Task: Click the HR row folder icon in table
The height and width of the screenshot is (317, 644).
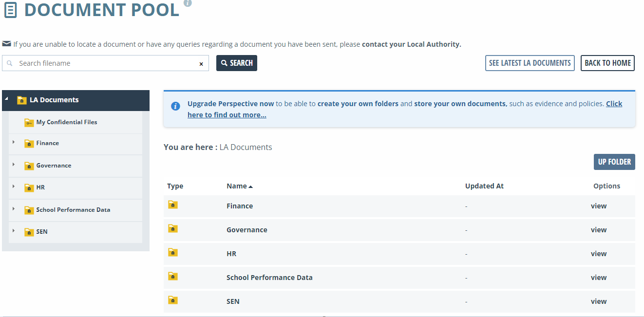Action: point(173,252)
